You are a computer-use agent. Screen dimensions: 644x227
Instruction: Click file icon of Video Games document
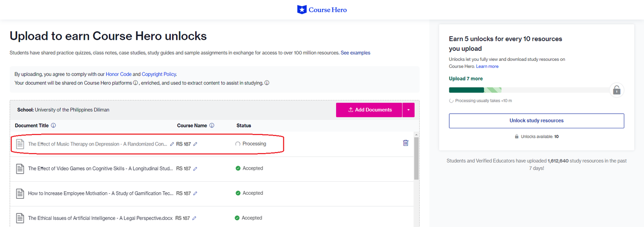(20, 169)
